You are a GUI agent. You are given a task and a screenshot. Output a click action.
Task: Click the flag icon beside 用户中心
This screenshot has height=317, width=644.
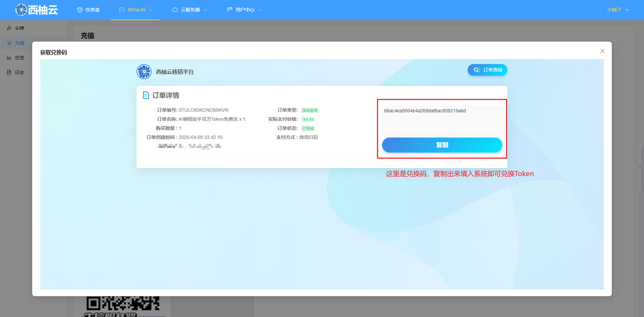(230, 10)
